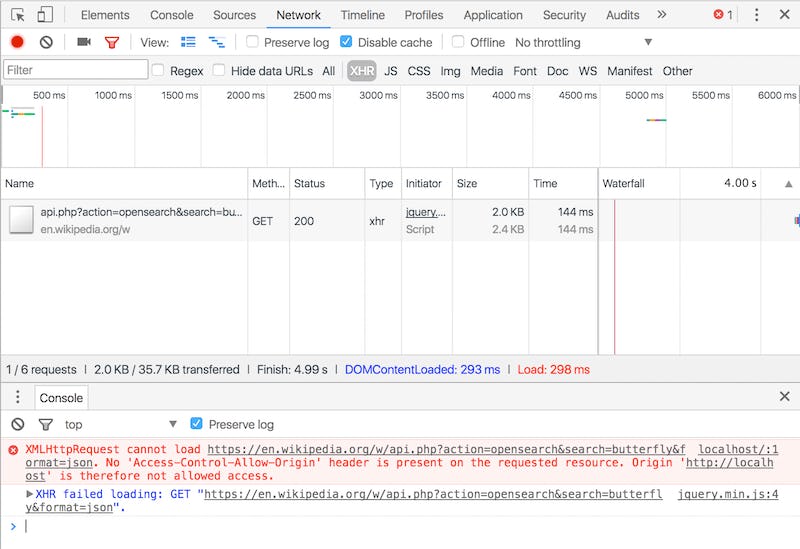Check the Hide data URLs checkbox
This screenshot has width=800, height=549.
point(219,70)
